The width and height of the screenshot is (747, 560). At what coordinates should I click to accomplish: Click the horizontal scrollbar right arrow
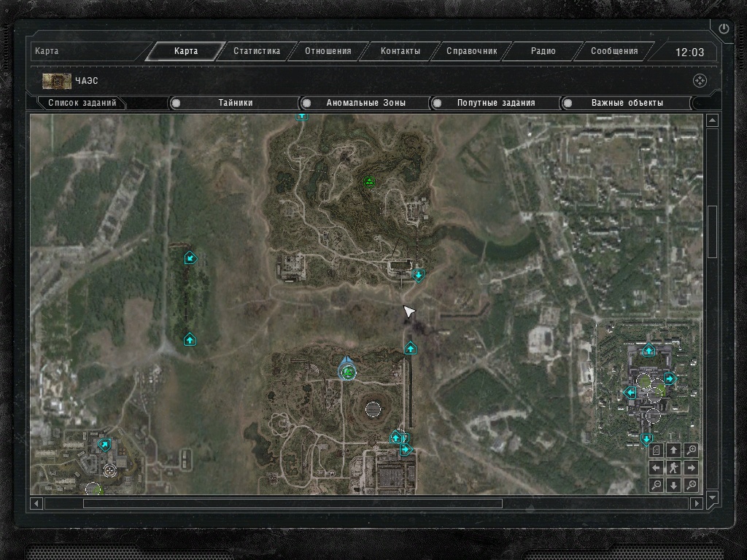coord(697,503)
